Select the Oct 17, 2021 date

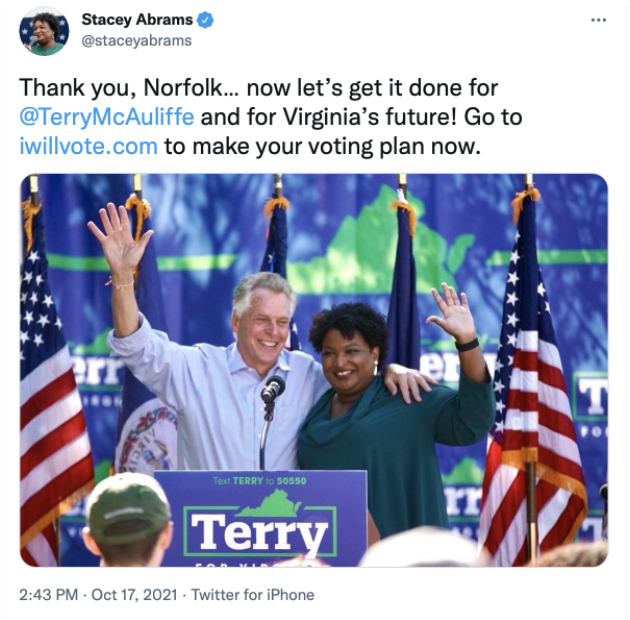[x=134, y=595]
